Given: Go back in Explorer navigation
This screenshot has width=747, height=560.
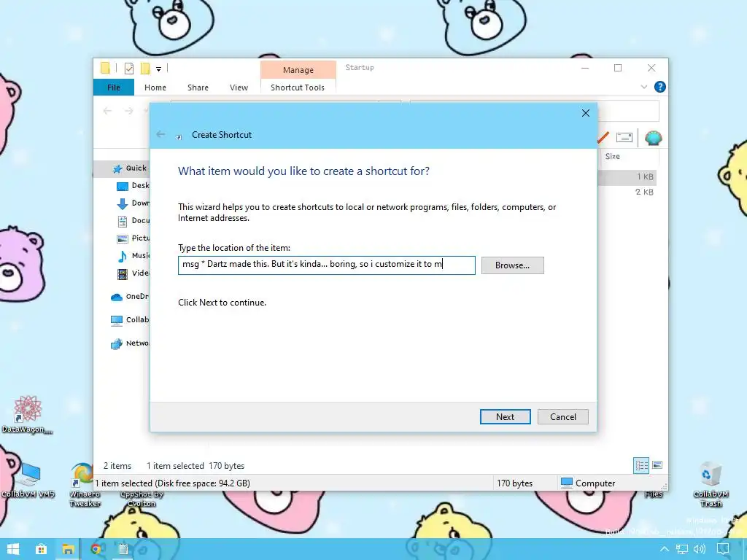Looking at the screenshot, I should click(107, 111).
